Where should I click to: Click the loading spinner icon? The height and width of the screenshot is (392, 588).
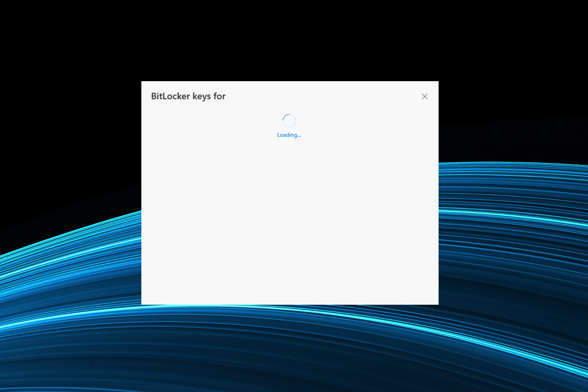tap(289, 120)
